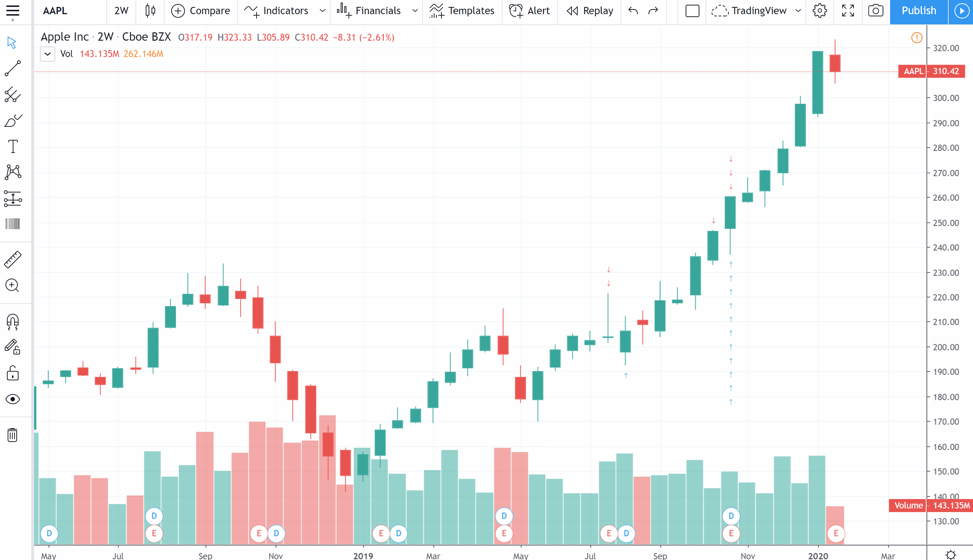Viewport: 973px width, 560px height.
Task: Open the Indicators dropdown arrow
Action: click(322, 11)
